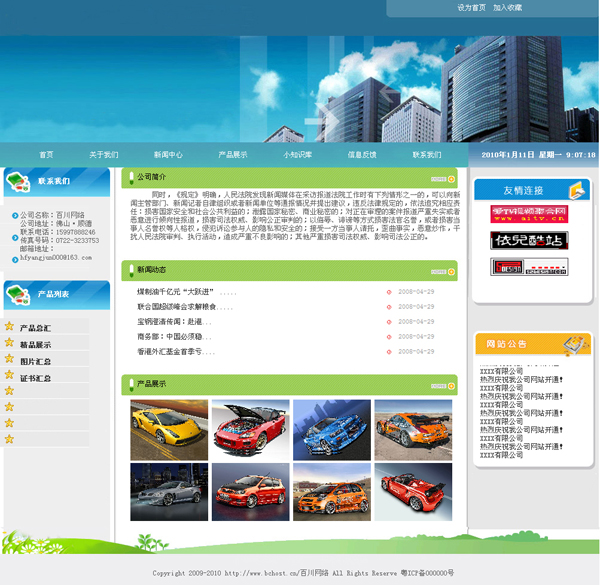
Task: Open the yellow sports car thumbnail
Action: [x=168, y=431]
